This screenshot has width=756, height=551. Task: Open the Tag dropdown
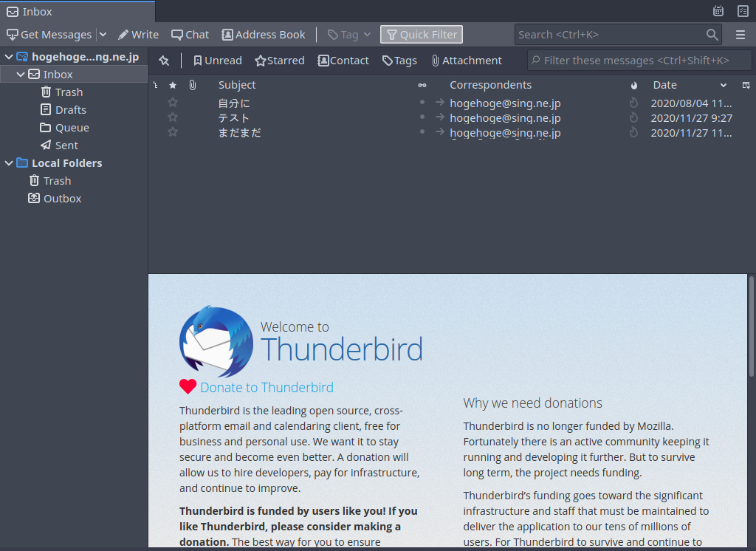pyautogui.click(x=349, y=35)
